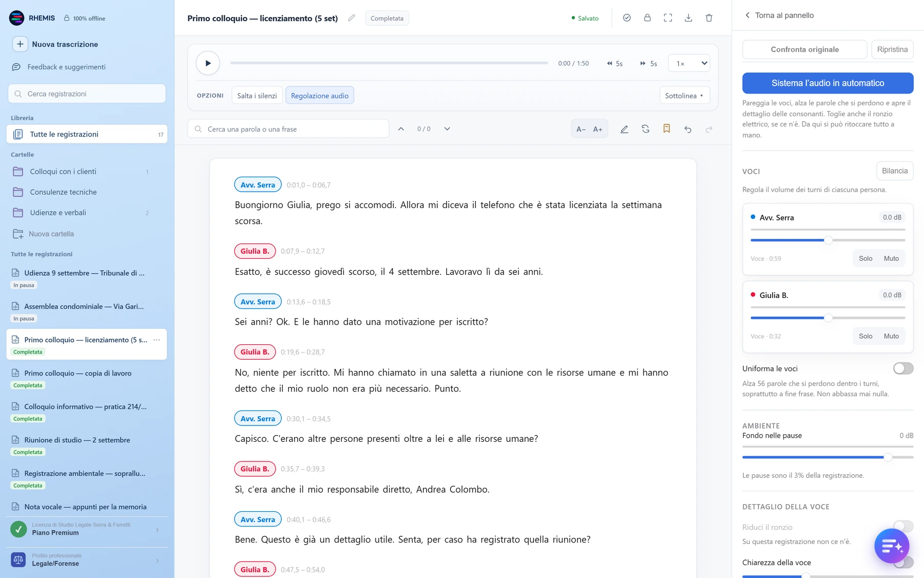Go to next search result
Image resolution: width=924 pixels, height=578 pixels.
tap(447, 129)
